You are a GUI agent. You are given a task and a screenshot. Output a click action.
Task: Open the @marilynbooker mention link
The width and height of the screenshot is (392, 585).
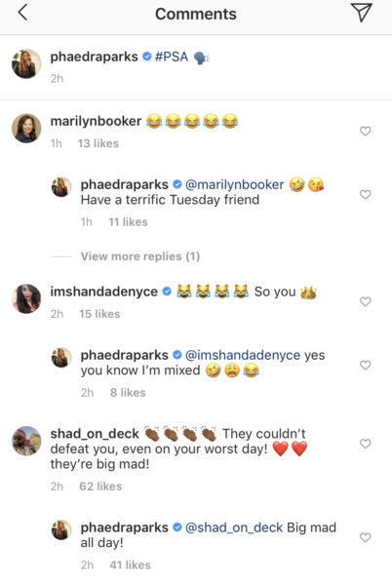click(235, 184)
